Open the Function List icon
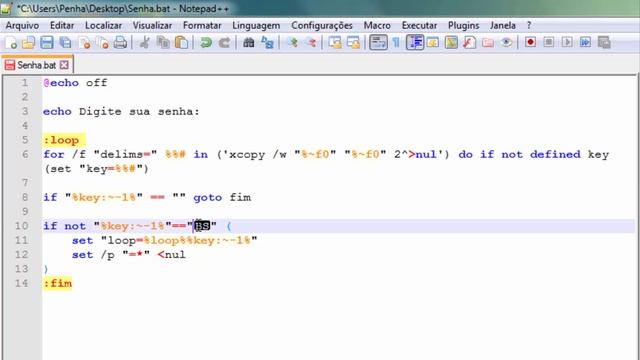This screenshot has height=360, width=640. coord(469,42)
